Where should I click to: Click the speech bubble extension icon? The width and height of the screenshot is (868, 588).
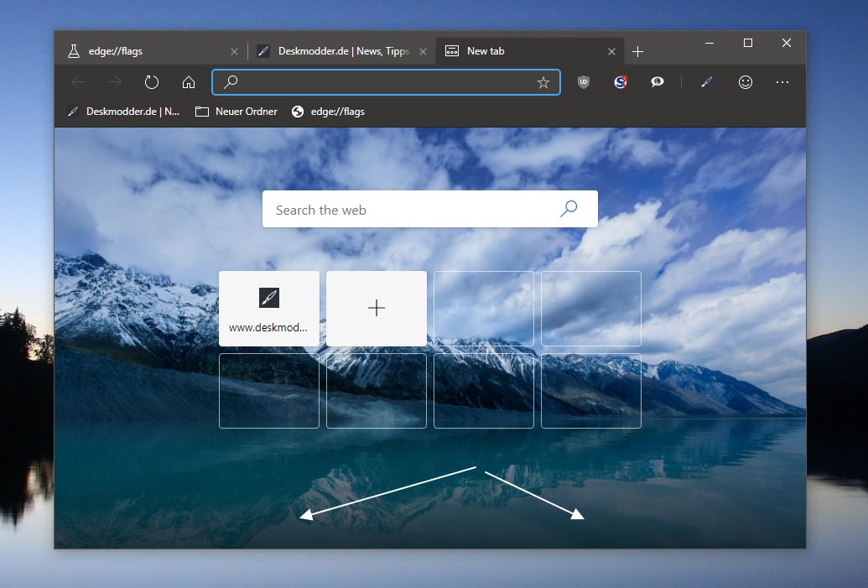(x=657, y=82)
